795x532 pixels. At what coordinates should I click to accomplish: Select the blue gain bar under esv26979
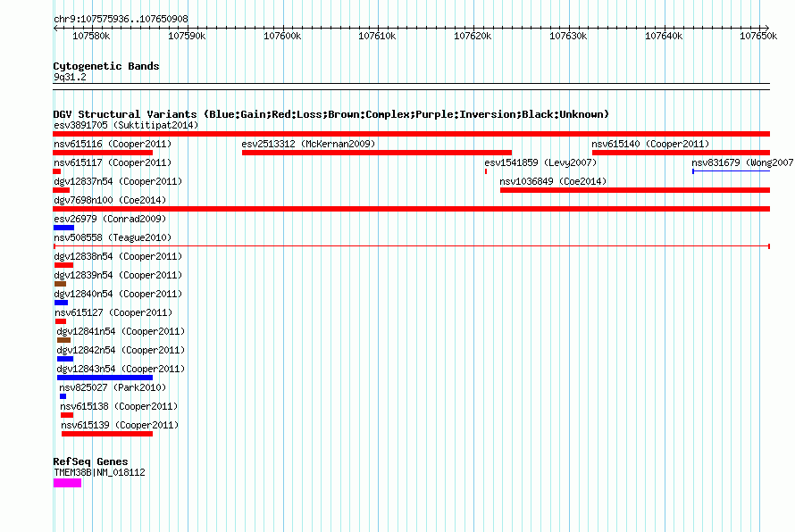(x=64, y=228)
